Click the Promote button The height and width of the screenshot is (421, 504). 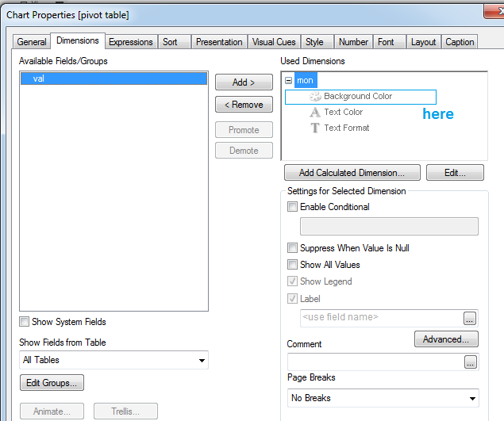tap(244, 130)
